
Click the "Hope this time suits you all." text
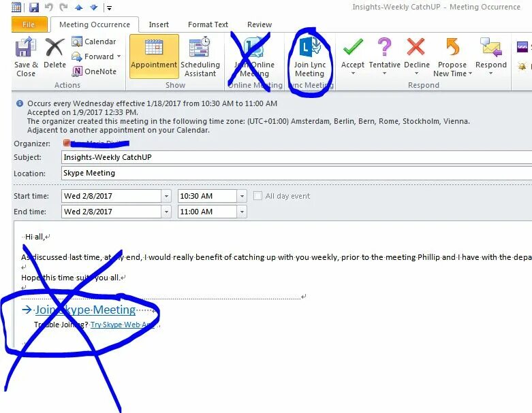pyautogui.click(x=71, y=278)
